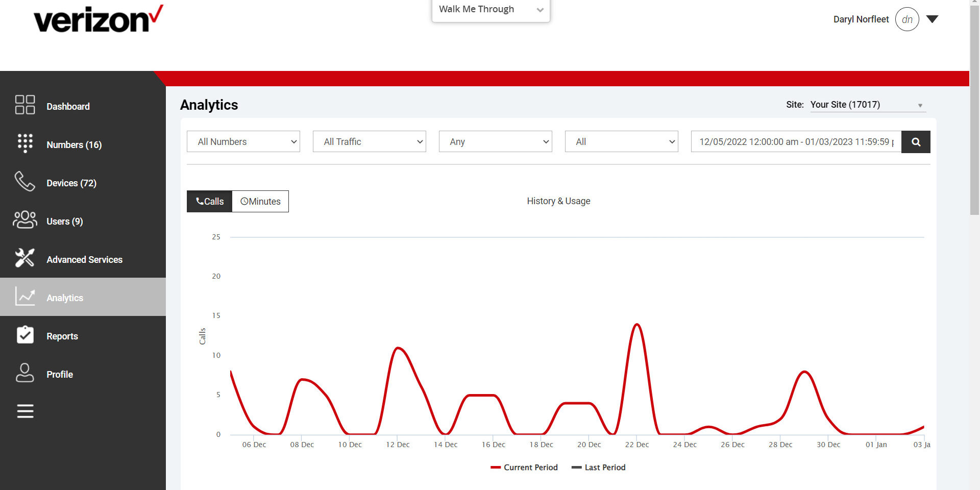Open the Dashboard panel via the grid icon
The height and width of the screenshot is (490, 980).
[x=24, y=105]
